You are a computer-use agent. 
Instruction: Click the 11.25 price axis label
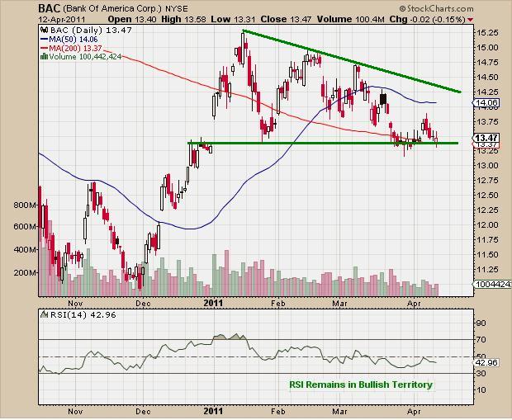[486, 270]
